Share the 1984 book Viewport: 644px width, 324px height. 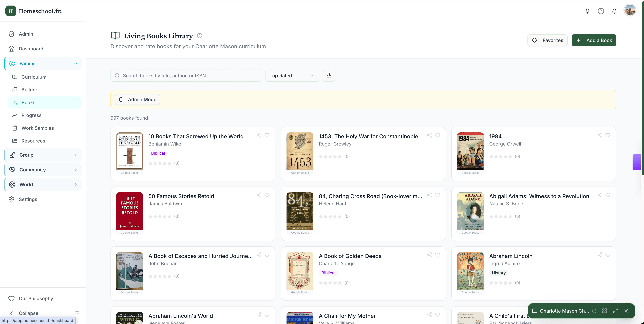click(x=599, y=135)
